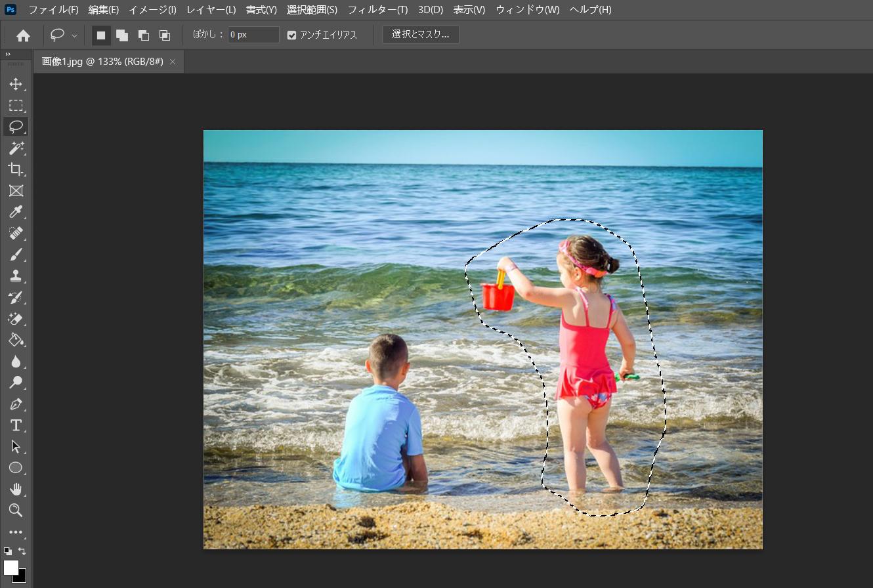Click the white foreground color swatch
Screen dimensions: 873x588
coord(11,567)
